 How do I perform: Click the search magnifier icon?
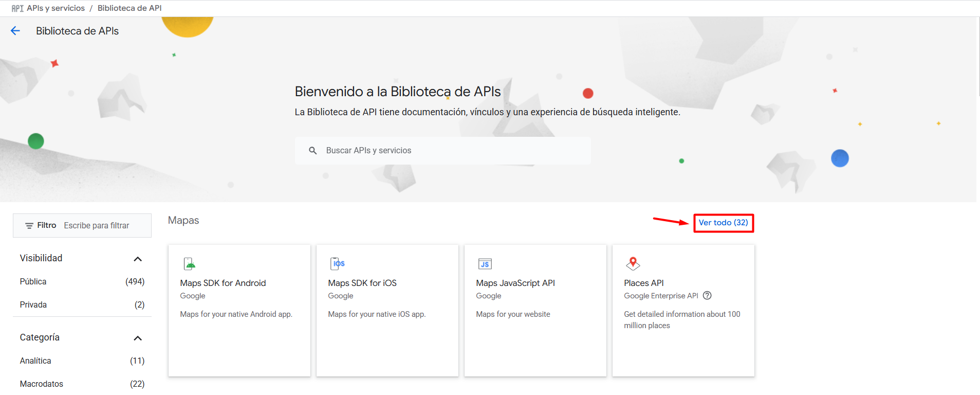[312, 151]
